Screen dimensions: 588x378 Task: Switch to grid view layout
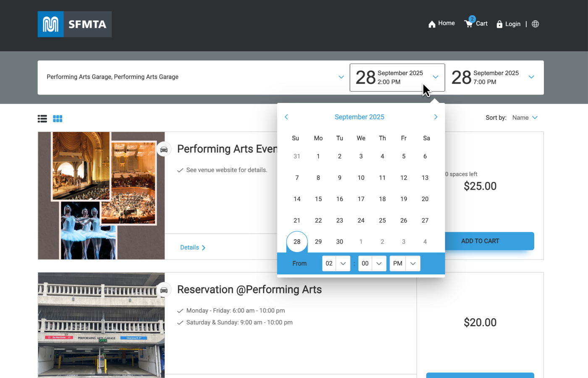(x=58, y=119)
